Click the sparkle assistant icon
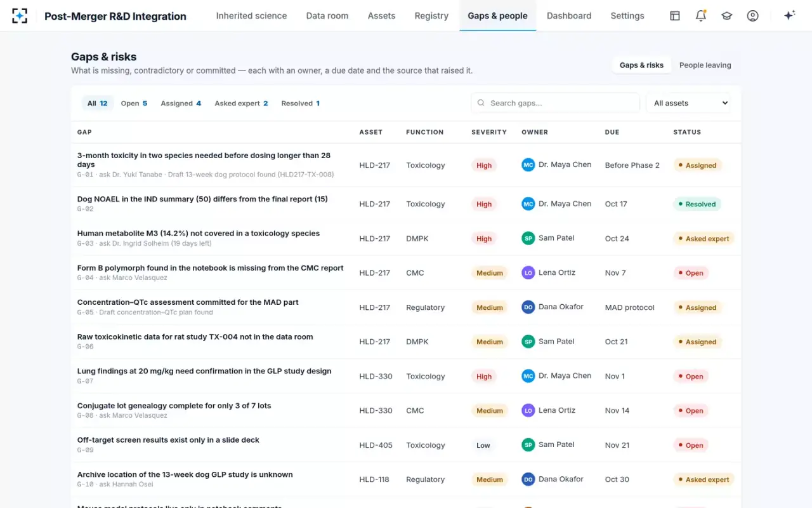 pos(789,16)
